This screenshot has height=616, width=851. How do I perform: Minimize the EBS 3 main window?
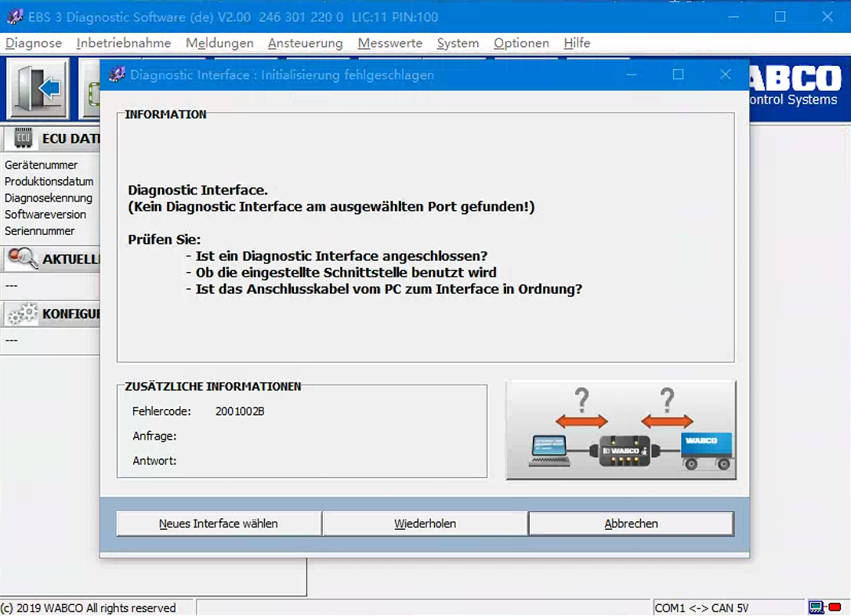coord(733,16)
